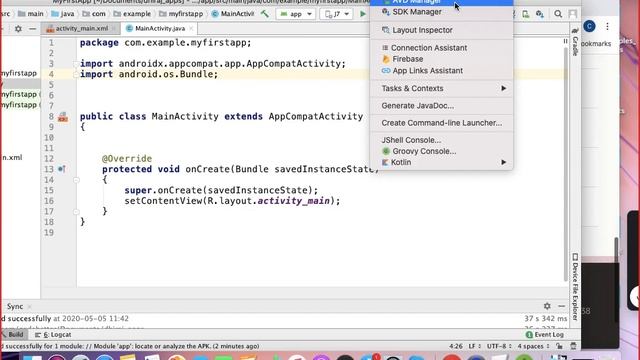
Task: Expand the Kotlin submenu
Action: coord(441,162)
